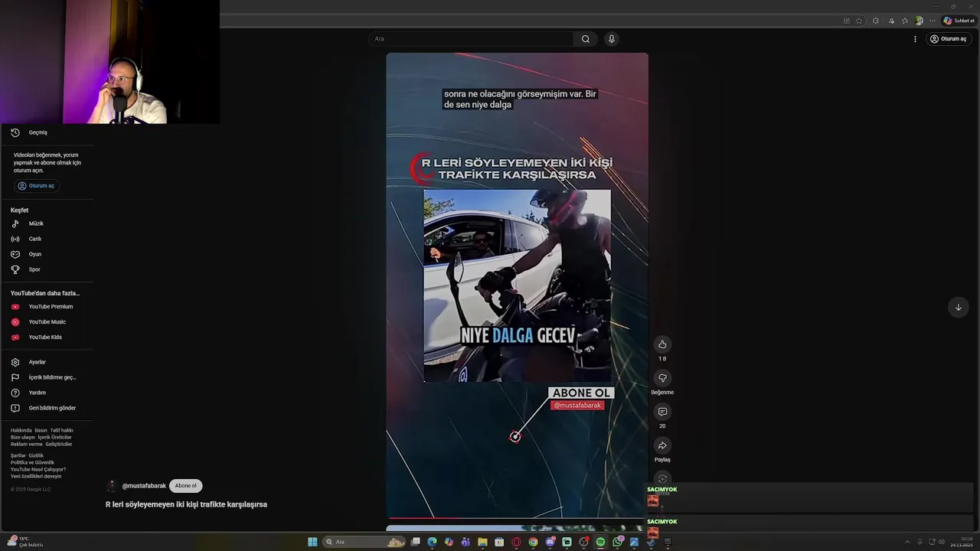Screen dimensions: 980x551
Task: Open Remix option under Paylaş
Action: click(x=662, y=479)
